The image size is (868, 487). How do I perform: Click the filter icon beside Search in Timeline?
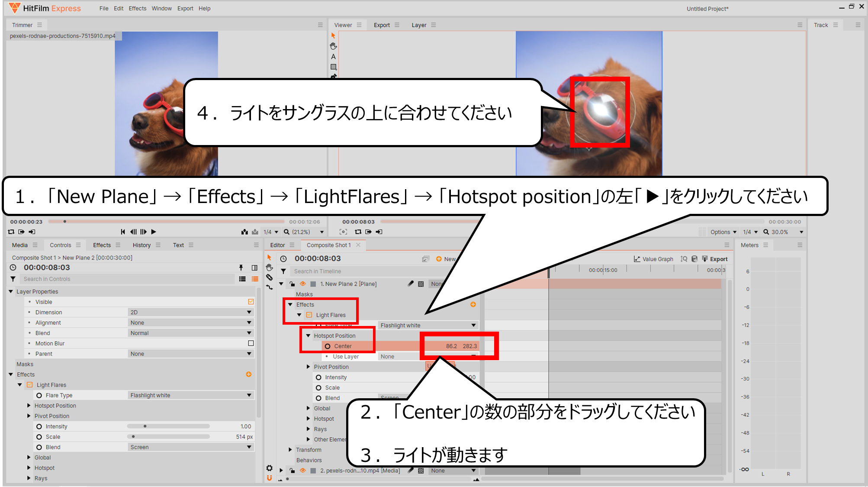[283, 271]
